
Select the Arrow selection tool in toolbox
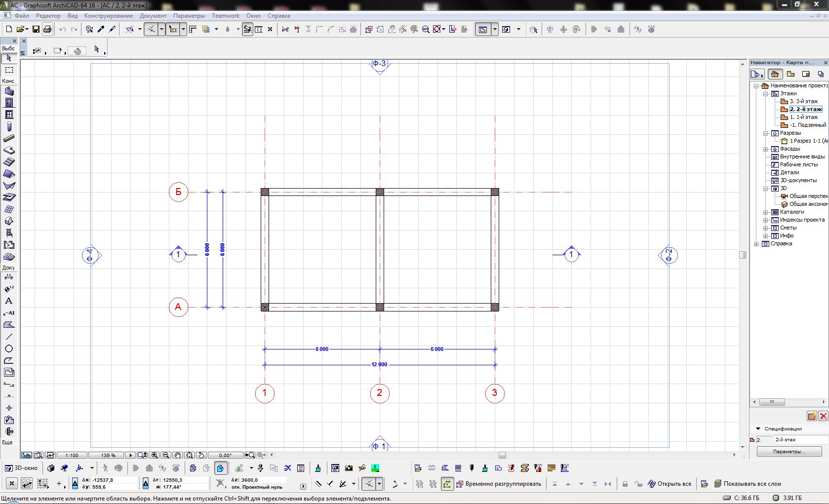point(9,58)
